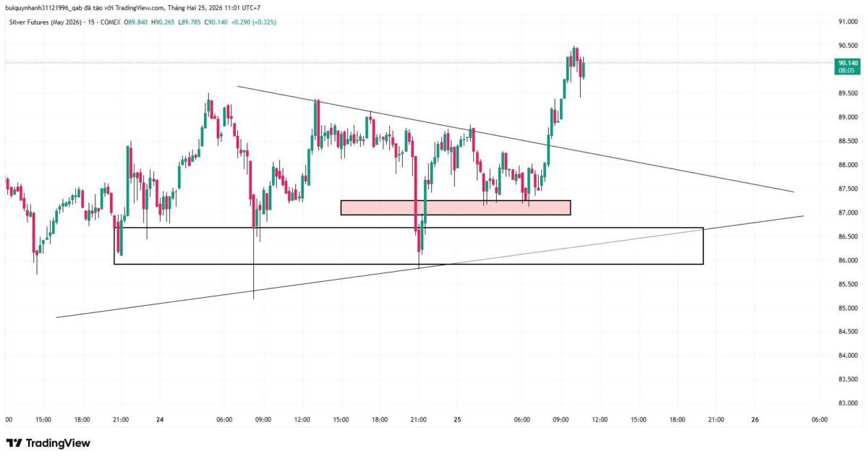Click the 87.000 price axis label
The image size is (868, 459).
point(847,213)
